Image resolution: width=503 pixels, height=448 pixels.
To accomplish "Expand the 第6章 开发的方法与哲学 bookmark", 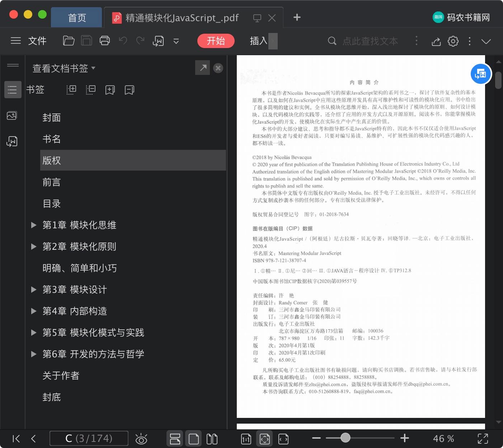I will (34, 354).
